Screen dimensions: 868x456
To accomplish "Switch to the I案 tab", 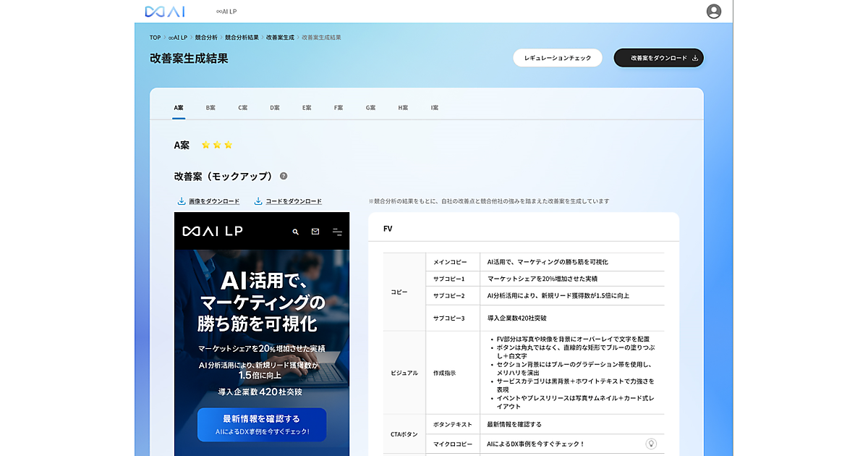I will pos(435,108).
